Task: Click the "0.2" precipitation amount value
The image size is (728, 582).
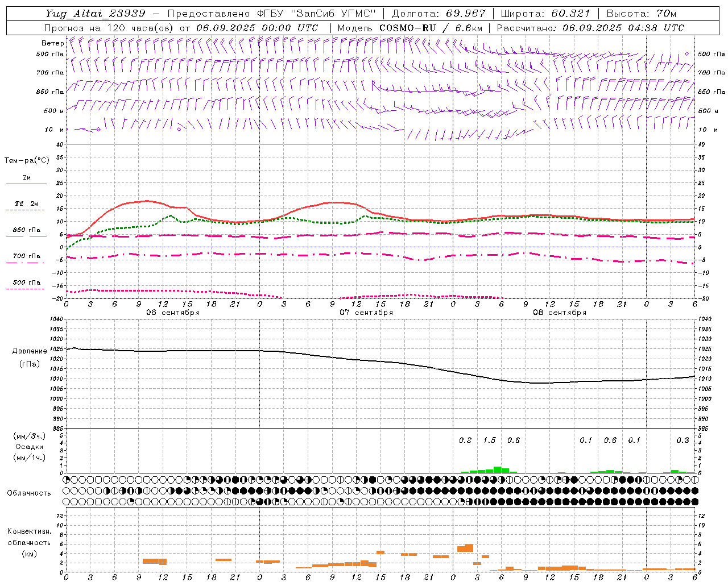Action: 465,440
